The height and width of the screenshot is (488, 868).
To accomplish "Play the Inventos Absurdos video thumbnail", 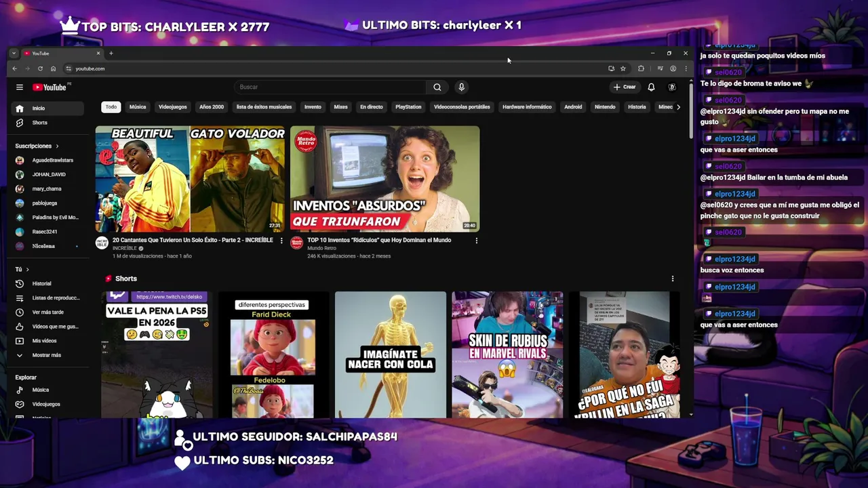I will 384,178.
